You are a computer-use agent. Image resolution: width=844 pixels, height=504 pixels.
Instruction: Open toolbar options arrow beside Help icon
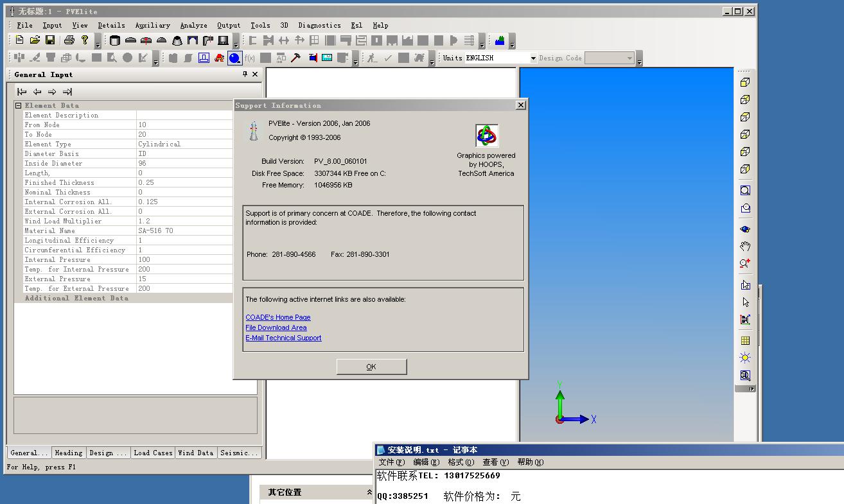(x=98, y=42)
